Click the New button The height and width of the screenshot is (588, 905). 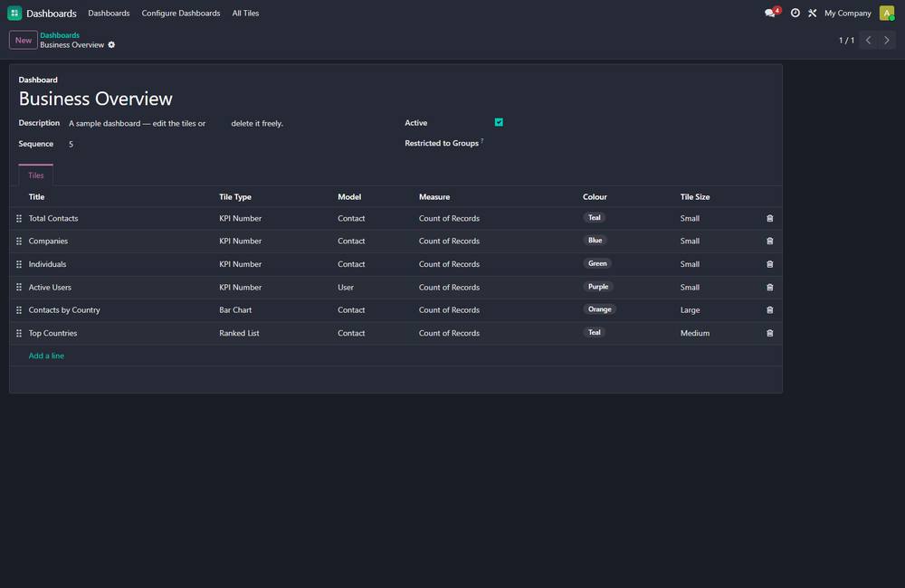[x=24, y=40]
